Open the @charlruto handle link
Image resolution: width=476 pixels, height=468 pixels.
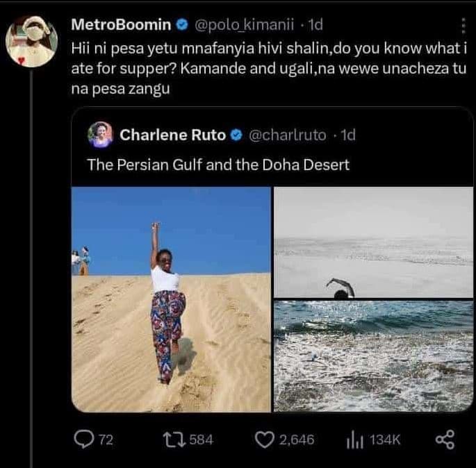[x=286, y=135]
